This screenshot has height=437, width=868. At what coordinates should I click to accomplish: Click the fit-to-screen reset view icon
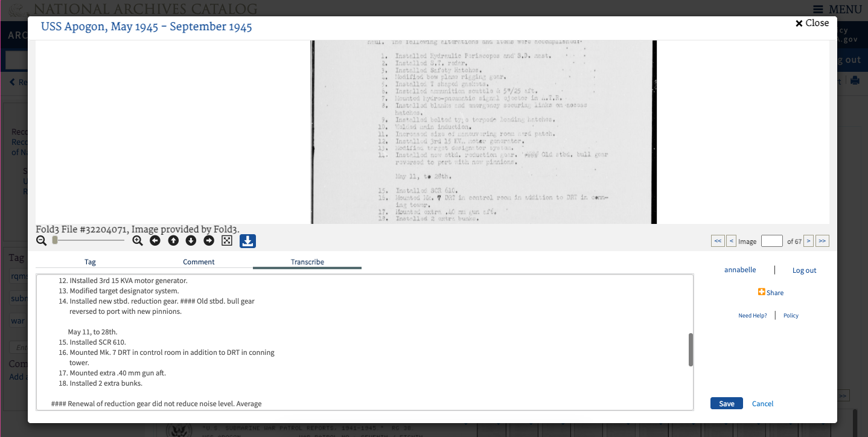[x=227, y=241]
